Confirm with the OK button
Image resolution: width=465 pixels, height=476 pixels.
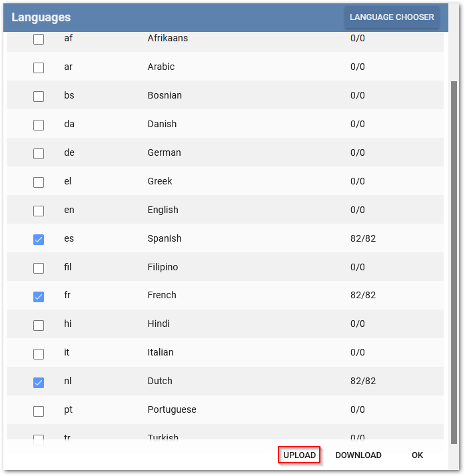click(x=417, y=455)
